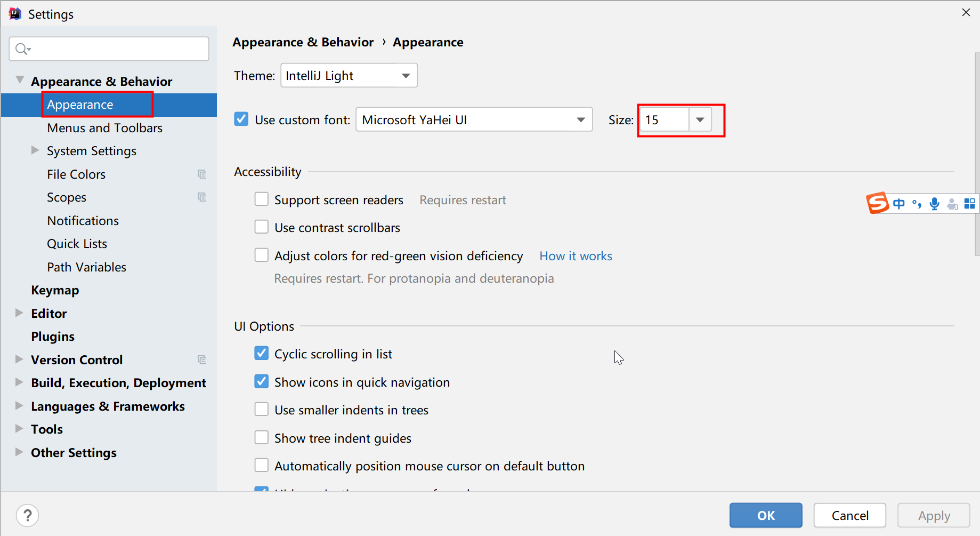Viewport: 980px width, 536px height.
Task: Click the Scopes project-level copy icon
Action: coord(202,197)
